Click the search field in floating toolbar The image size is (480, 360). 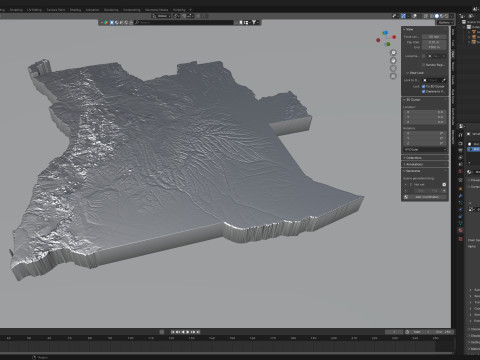[184, 22]
